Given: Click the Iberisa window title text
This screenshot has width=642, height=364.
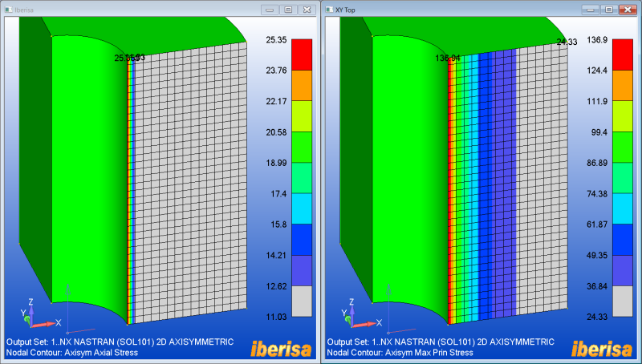Looking at the screenshot, I should pyautogui.click(x=24, y=10).
